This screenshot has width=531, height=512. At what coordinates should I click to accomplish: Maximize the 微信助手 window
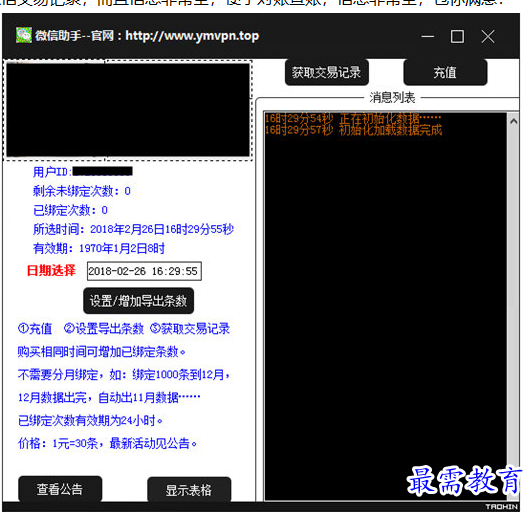pyautogui.click(x=457, y=36)
